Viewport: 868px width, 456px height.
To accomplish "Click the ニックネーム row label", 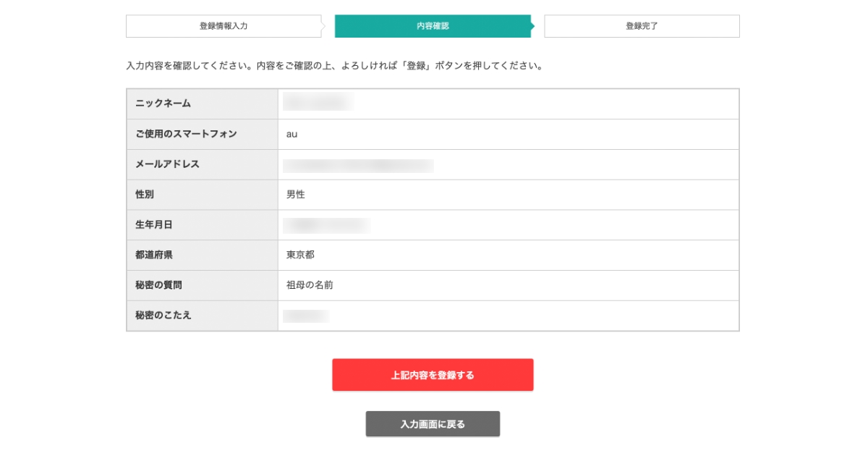I will pos(163,104).
